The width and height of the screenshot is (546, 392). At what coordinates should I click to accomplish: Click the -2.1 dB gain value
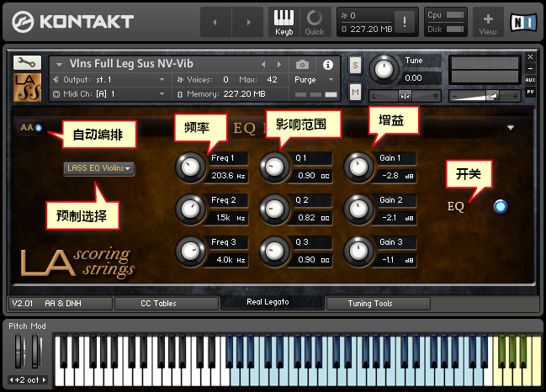pyautogui.click(x=396, y=218)
